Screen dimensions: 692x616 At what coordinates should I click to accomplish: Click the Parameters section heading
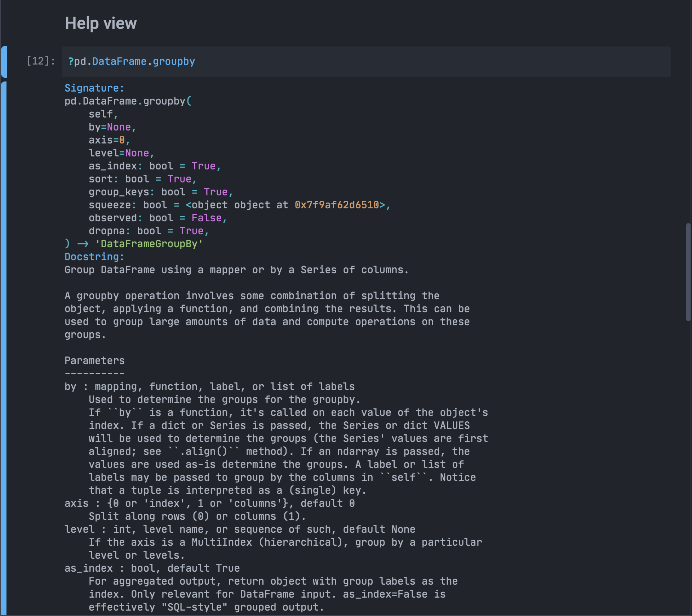94,360
